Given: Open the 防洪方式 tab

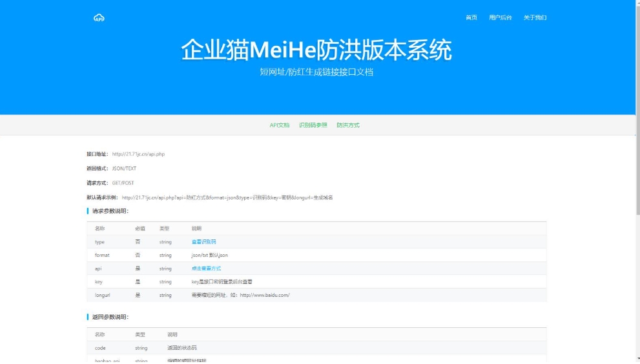Looking at the screenshot, I should 347,125.
